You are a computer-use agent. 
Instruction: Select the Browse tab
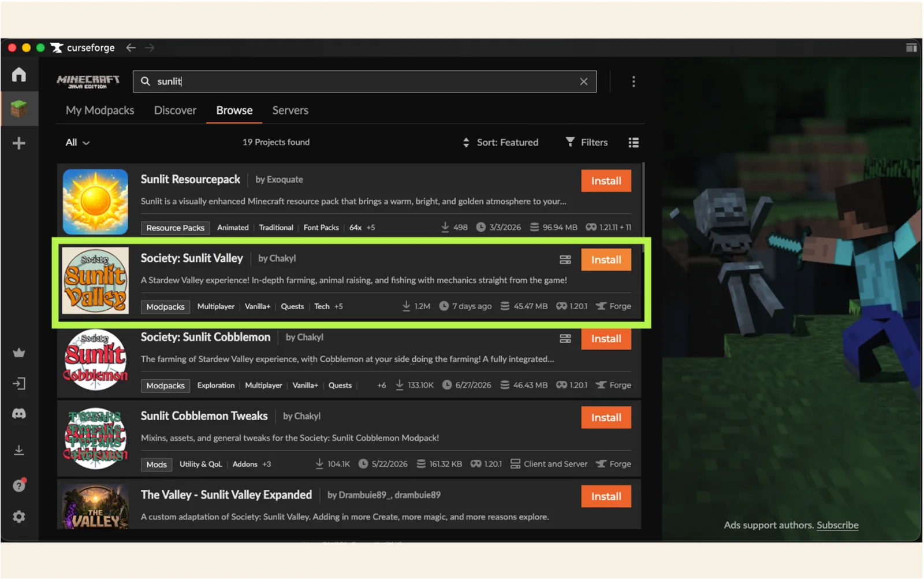234,110
